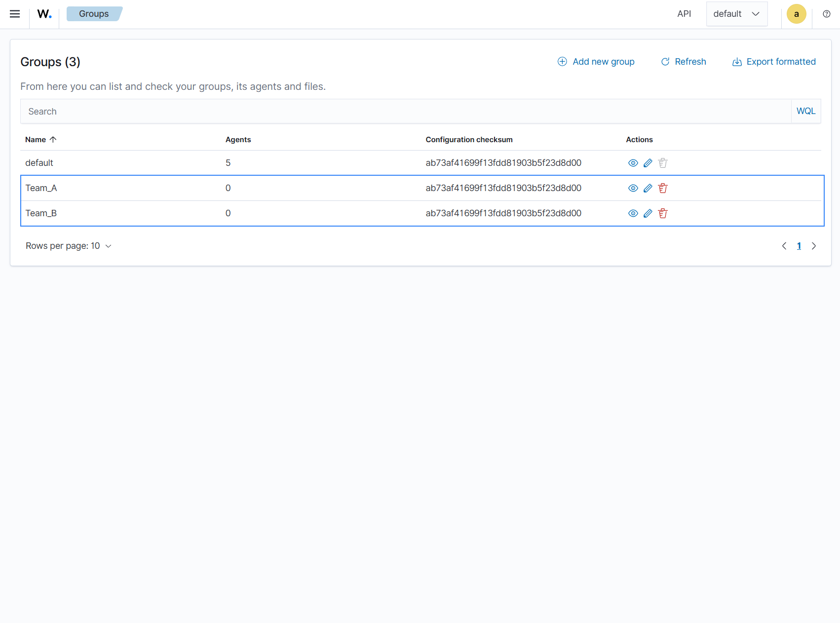This screenshot has width=840, height=623.
Task: Open the Rows per page dropdown
Action: 68,245
